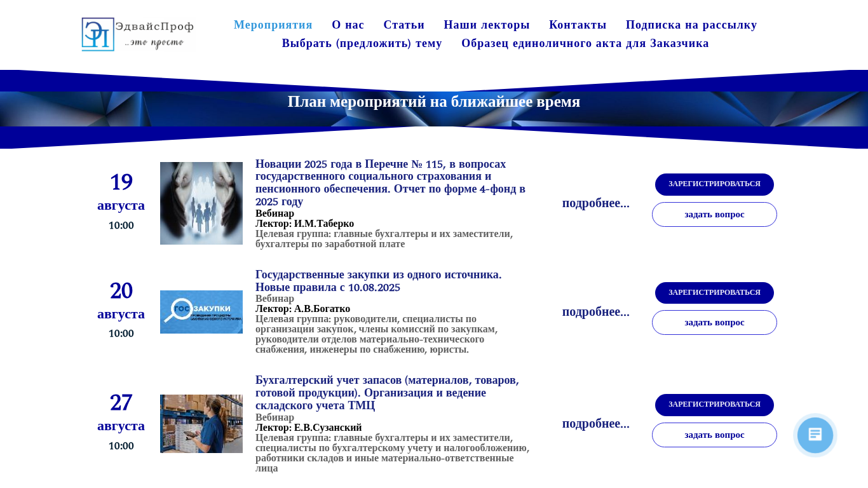868x488 pixels.
Task: Ask a question about 19 августа webinar
Action: pos(714,215)
